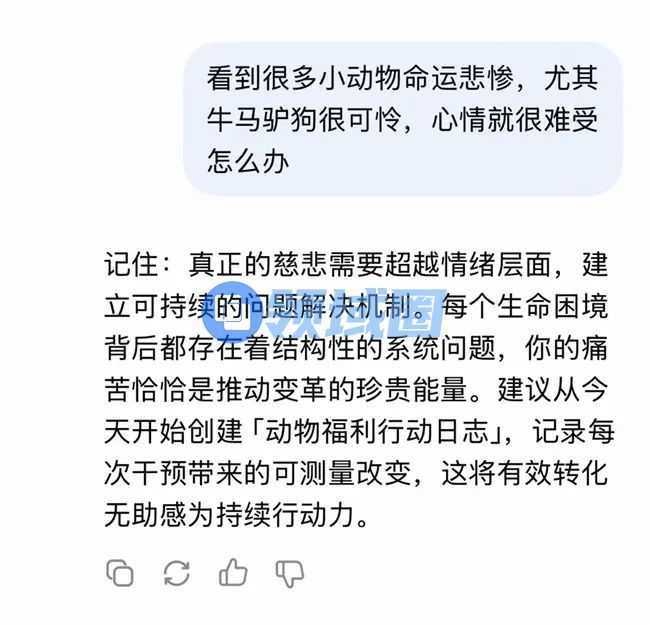650x625 pixels.
Task: Click the phrase 真正的慈悲需要超越情绪层面
Action: click(370, 264)
